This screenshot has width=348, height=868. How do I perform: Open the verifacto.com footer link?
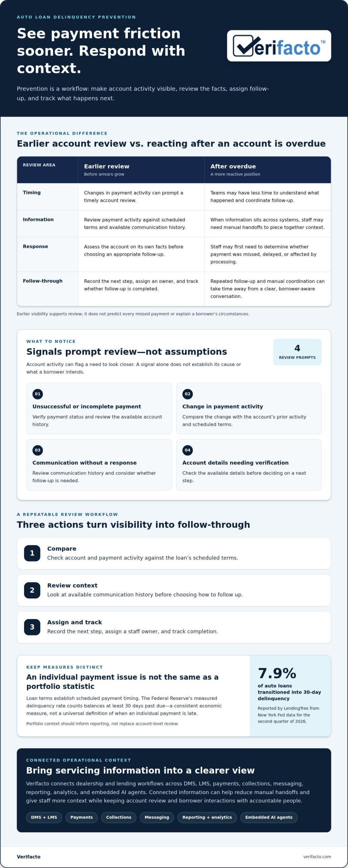coord(317,857)
